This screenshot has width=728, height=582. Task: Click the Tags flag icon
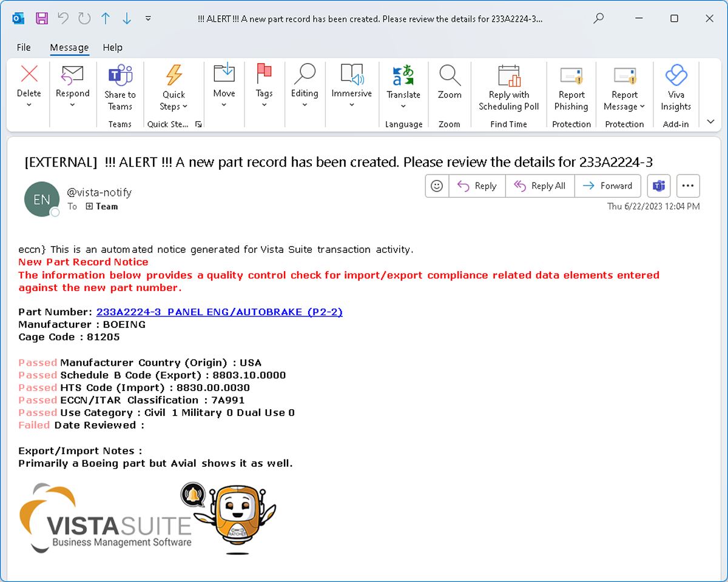pos(264,74)
